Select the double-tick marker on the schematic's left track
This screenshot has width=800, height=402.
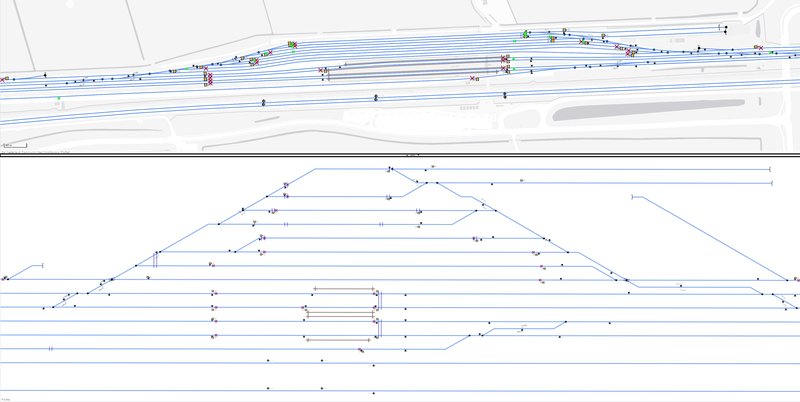point(51,349)
